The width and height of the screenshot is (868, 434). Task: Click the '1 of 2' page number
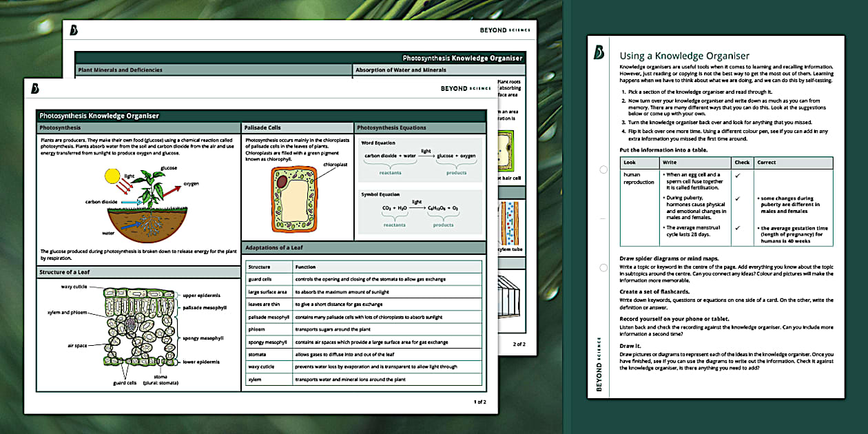(x=479, y=401)
